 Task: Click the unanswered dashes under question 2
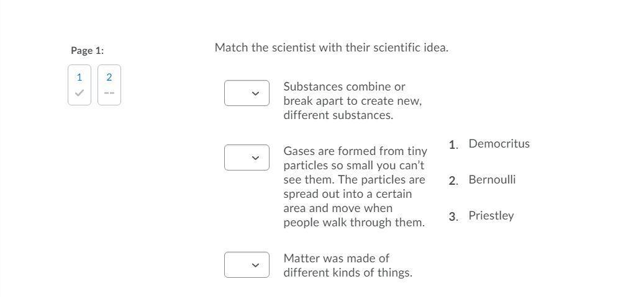(x=109, y=93)
